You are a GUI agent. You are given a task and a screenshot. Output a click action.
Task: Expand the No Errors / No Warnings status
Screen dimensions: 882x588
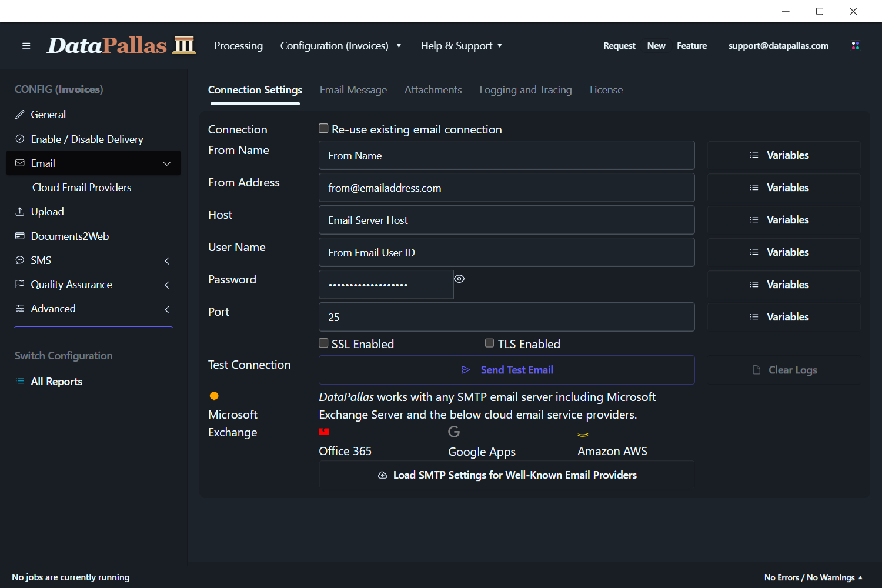[x=813, y=577]
